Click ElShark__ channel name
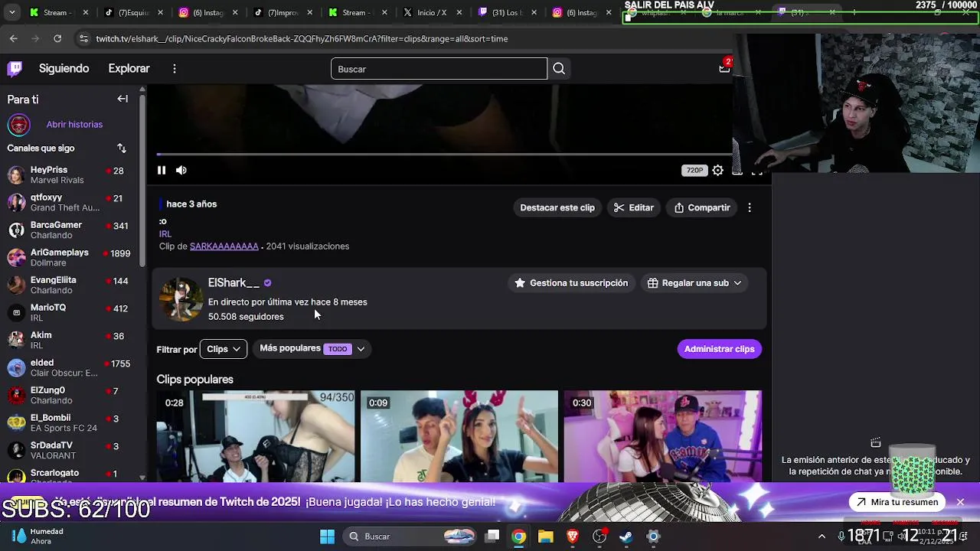 [234, 283]
